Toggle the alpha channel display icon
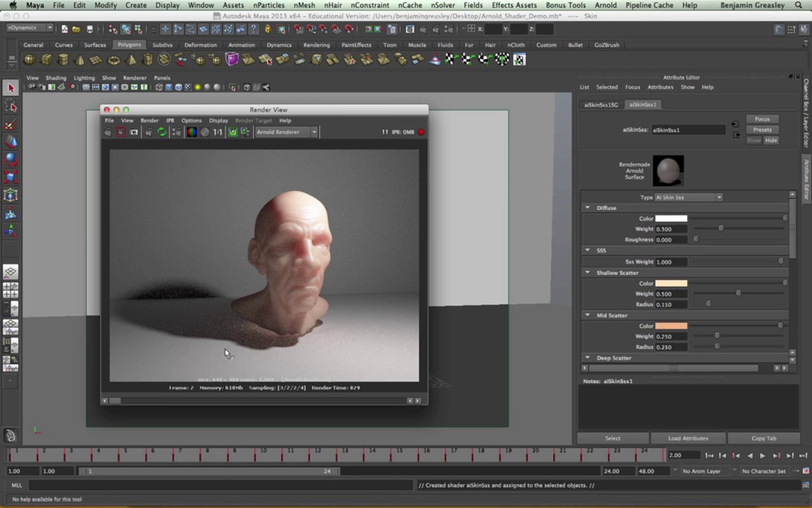Image resolution: width=812 pixels, height=508 pixels. click(205, 132)
